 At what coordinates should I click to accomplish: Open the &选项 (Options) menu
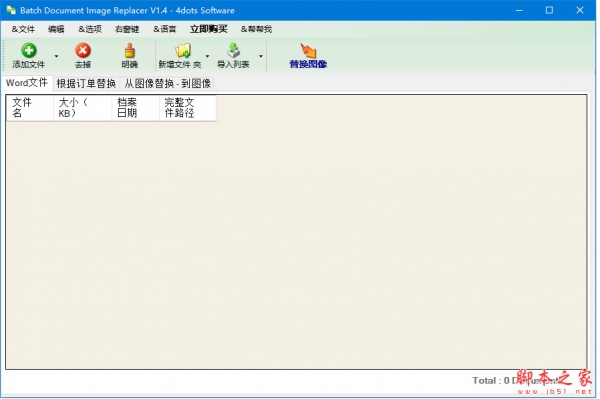(x=90, y=29)
